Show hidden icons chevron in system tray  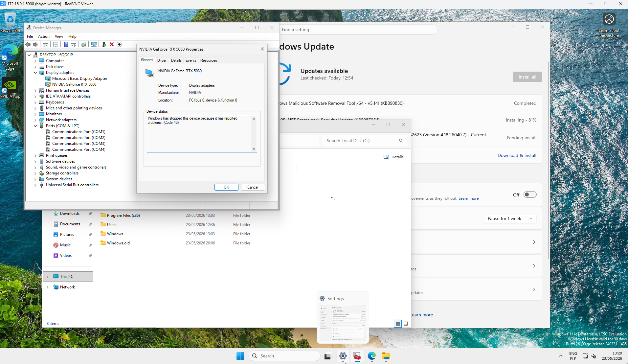coord(561,356)
